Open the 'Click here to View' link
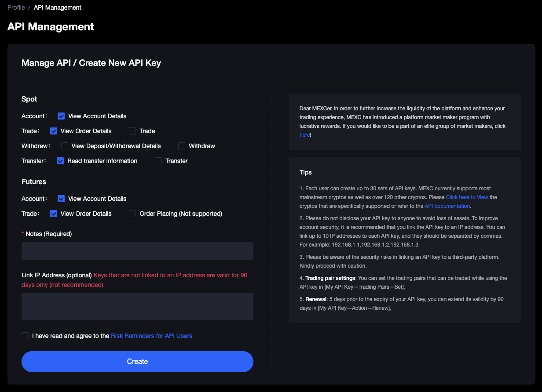This screenshot has height=392, width=542. coord(467,197)
